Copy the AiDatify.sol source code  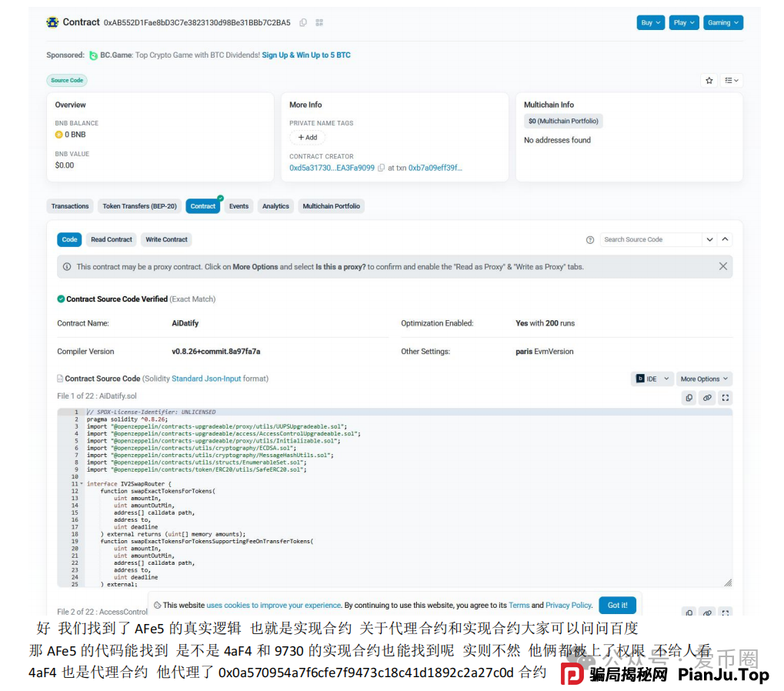coord(689,398)
